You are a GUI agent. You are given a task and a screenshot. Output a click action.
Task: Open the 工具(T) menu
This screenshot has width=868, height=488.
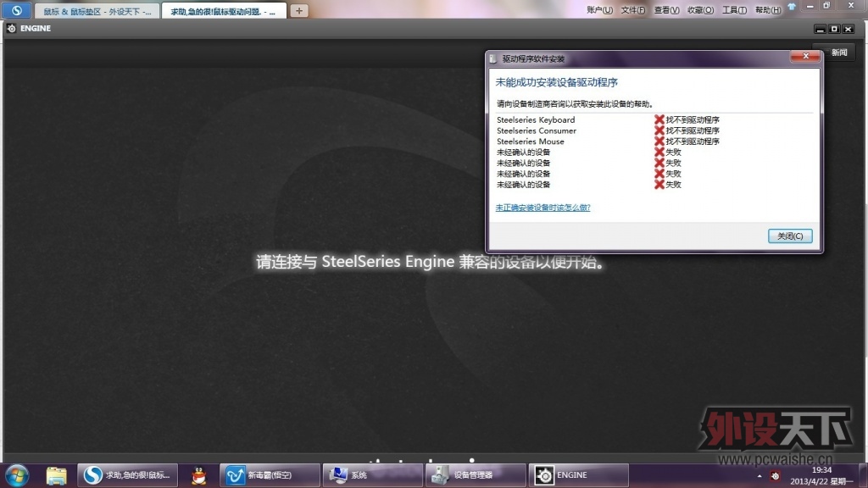click(734, 10)
